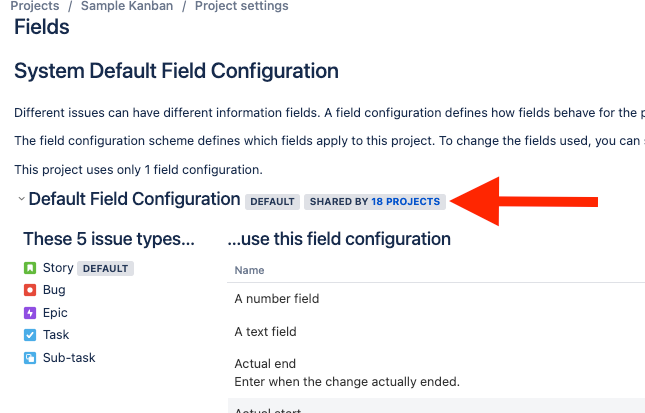The width and height of the screenshot is (645, 413).
Task: Open the Projects breadcrumb link
Action: pos(35,6)
